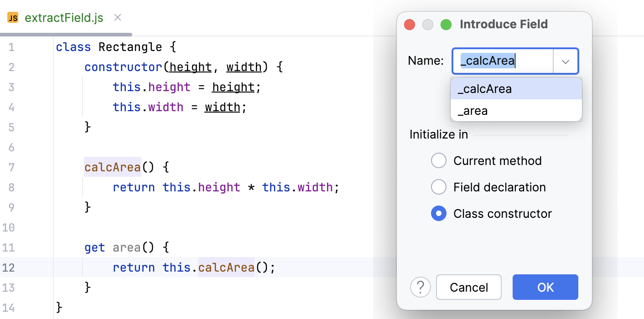Click inside the Name input field
Viewport: 644px width, 319px height.
(502, 61)
